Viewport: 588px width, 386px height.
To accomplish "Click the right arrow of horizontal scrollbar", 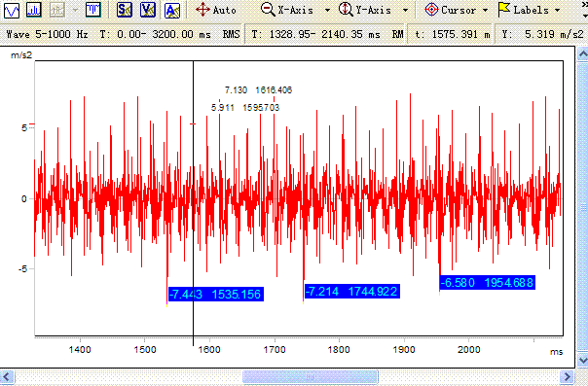I will (567, 376).
